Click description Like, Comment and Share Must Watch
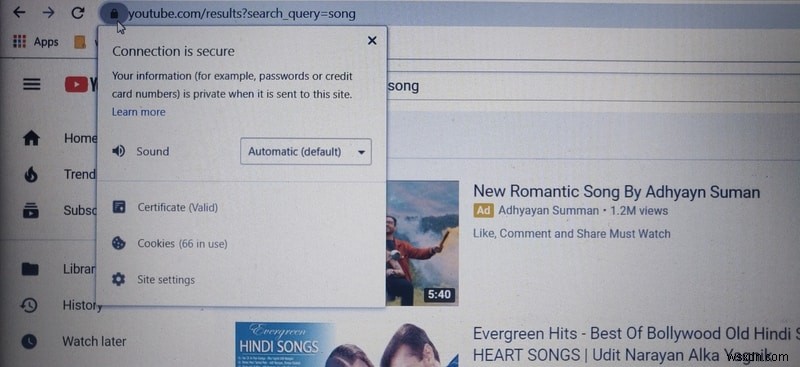 click(x=571, y=233)
